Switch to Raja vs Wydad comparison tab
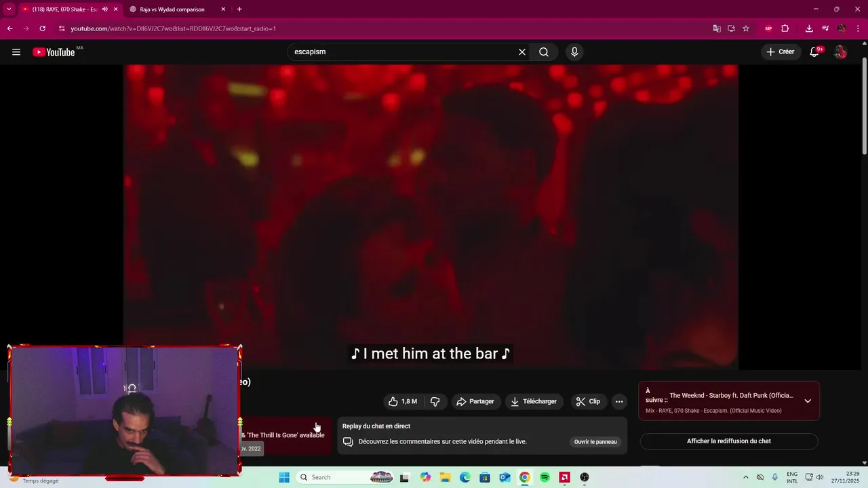Viewport: 868px width, 488px height. pyautogui.click(x=172, y=9)
